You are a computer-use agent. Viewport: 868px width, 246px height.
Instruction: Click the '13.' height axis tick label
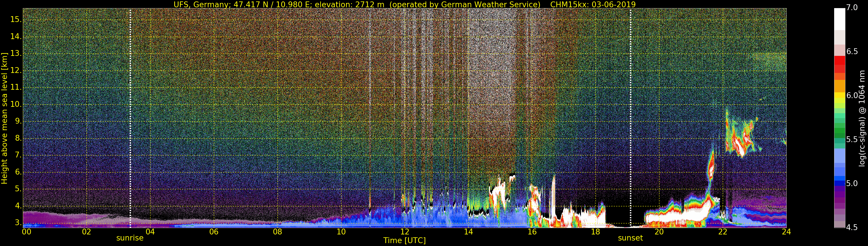(x=16, y=53)
